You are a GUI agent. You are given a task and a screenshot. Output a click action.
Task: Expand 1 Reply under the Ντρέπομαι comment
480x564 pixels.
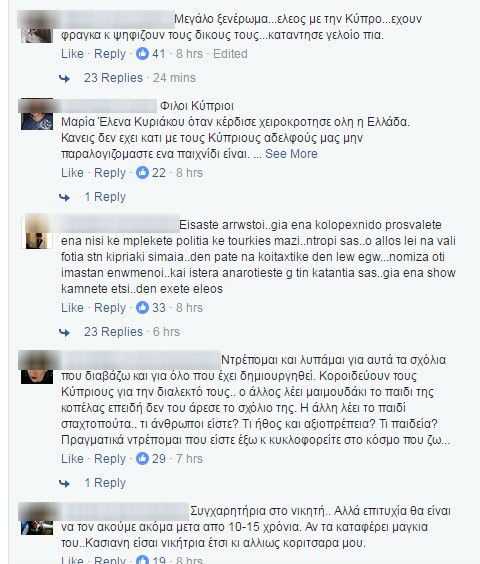(x=105, y=483)
